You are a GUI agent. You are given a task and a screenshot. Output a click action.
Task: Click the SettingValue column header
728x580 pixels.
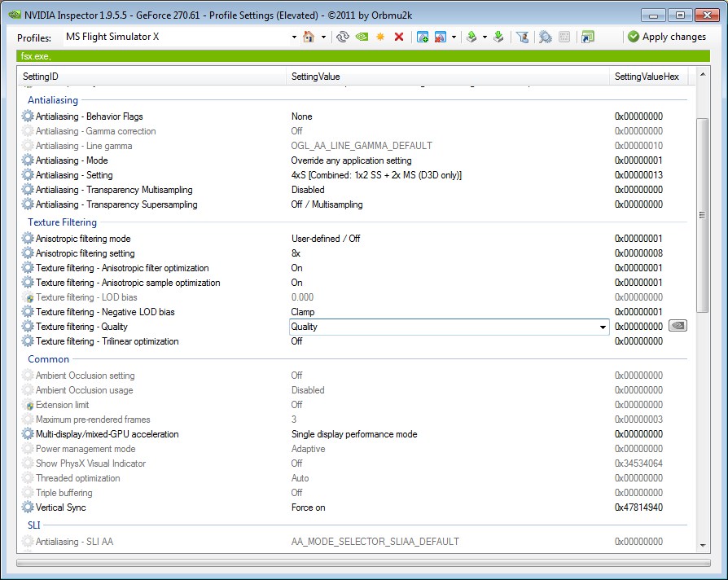pyautogui.click(x=448, y=77)
